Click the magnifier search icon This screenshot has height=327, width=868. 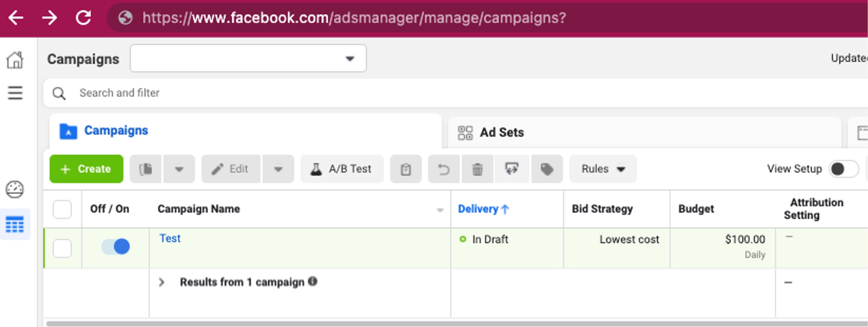point(59,93)
